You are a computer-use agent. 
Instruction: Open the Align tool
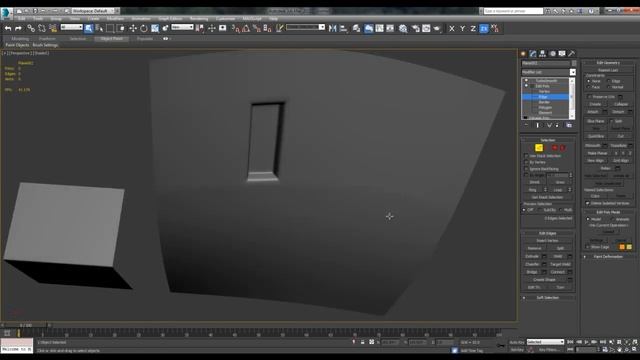point(343,28)
